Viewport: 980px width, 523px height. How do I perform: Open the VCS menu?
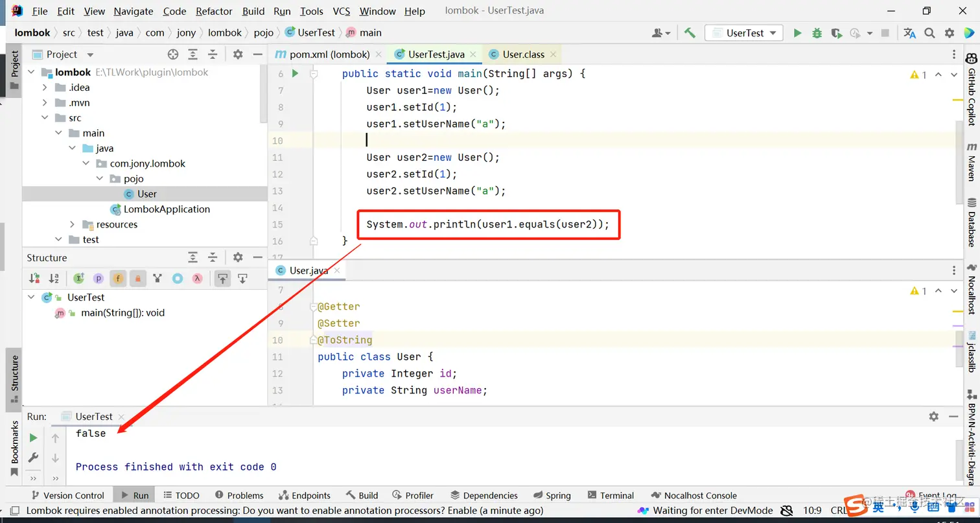pyautogui.click(x=342, y=11)
